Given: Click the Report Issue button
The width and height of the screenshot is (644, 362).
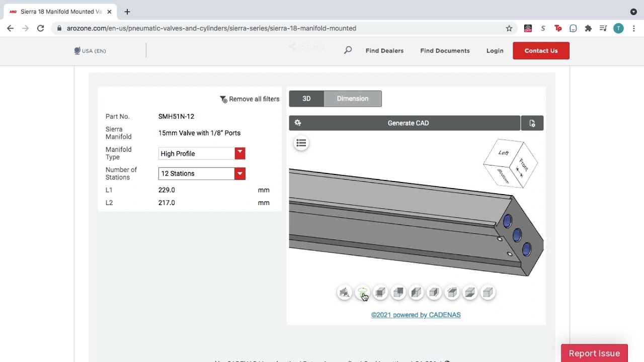Looking at the screenshot, I should tap(594, 353).
